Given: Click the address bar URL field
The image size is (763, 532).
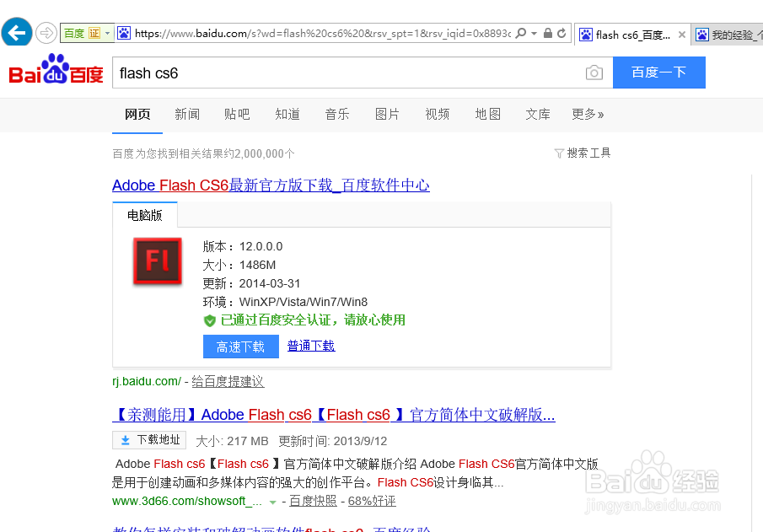Looking at the screenshot, I should (323, 33).
